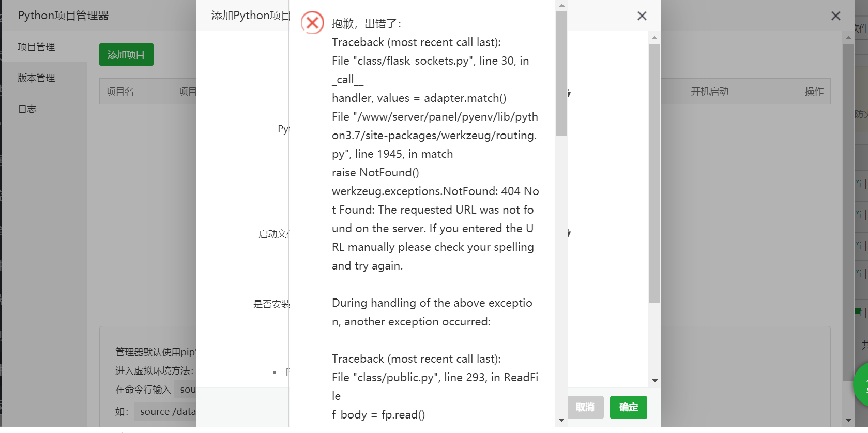This screenshot has width=868, height=433.
Task: Click the gray 取消 button
Action: 585,407
